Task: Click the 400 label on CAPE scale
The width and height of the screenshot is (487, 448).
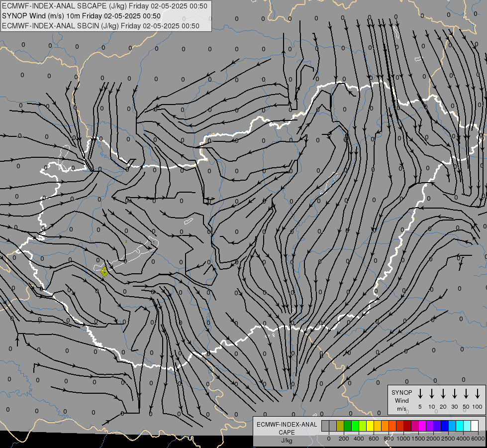Action: [x=359, y=439]
